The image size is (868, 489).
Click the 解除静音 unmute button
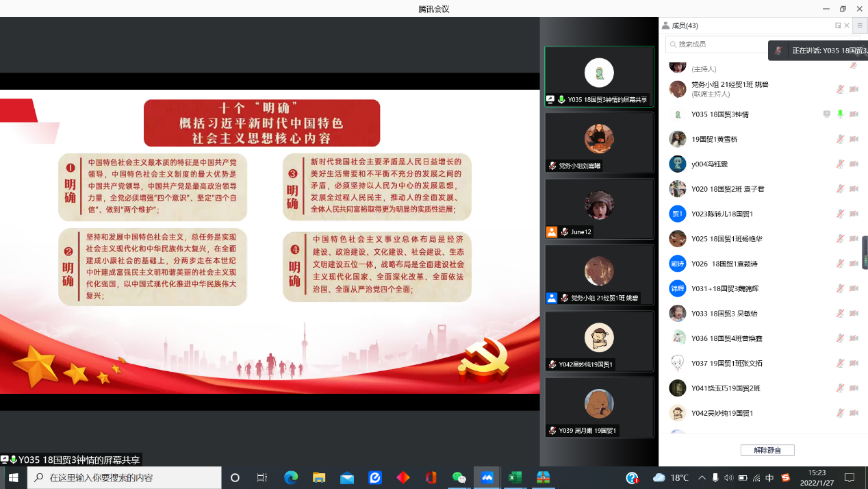767,450
